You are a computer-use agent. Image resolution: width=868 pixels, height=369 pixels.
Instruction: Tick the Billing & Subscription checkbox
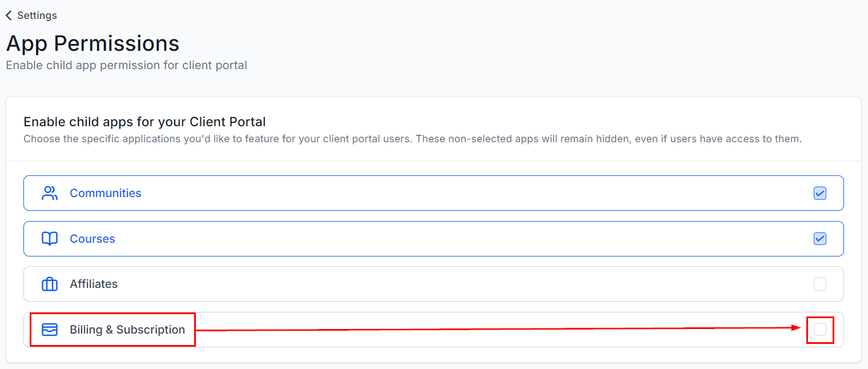(x=819, y=330)
